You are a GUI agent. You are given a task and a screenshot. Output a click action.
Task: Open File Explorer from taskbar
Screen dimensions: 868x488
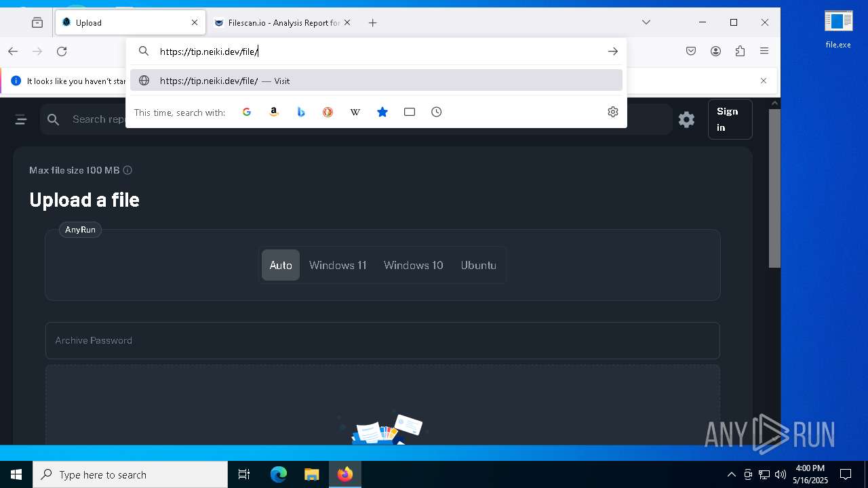coord(311,474)
